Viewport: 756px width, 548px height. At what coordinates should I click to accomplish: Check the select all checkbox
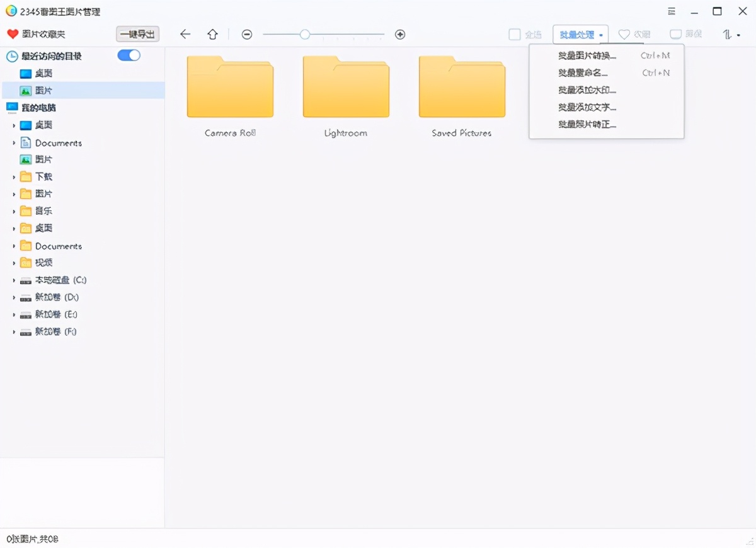tap(515, 35)
